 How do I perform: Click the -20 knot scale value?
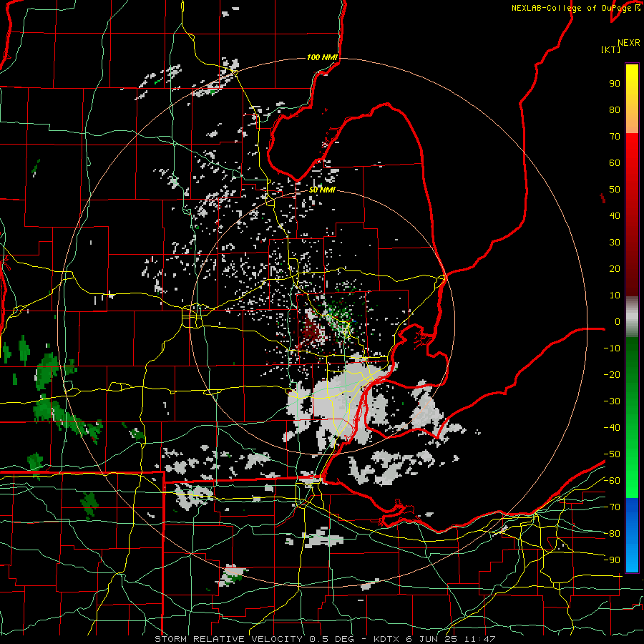612,374
